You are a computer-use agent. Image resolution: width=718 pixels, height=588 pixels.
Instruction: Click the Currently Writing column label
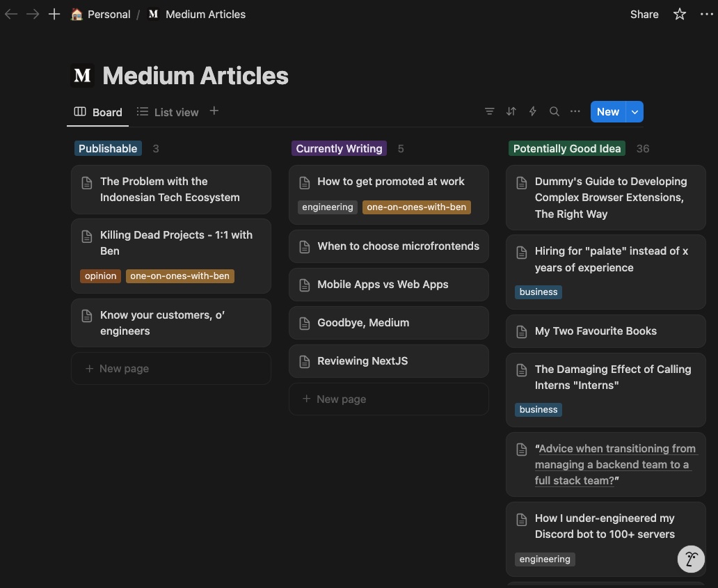click(339, 148)
